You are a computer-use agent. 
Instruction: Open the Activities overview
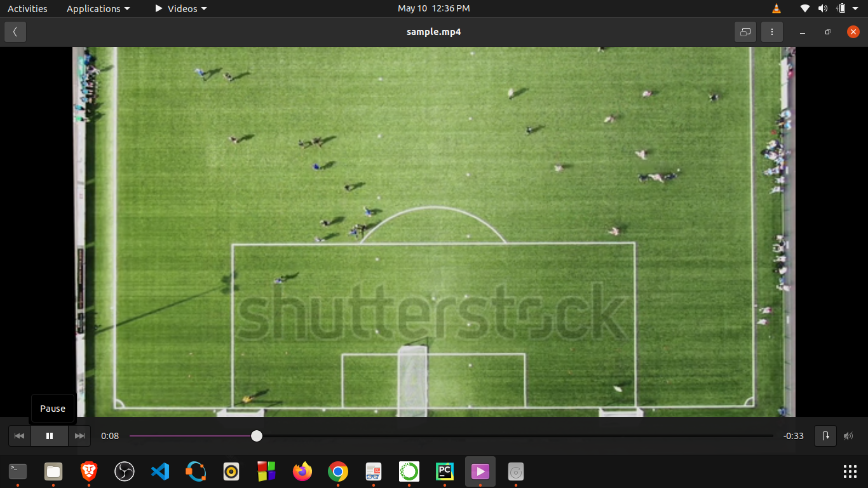27,8
